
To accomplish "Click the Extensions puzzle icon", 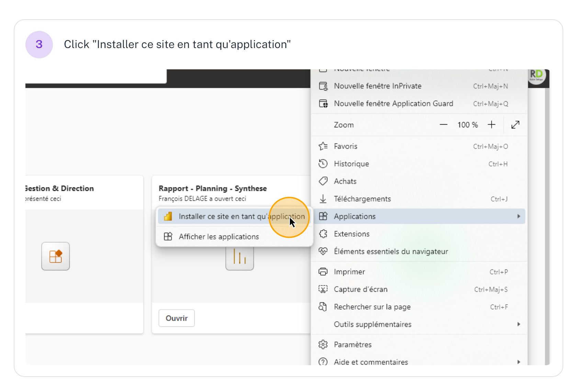I will 323,234.
